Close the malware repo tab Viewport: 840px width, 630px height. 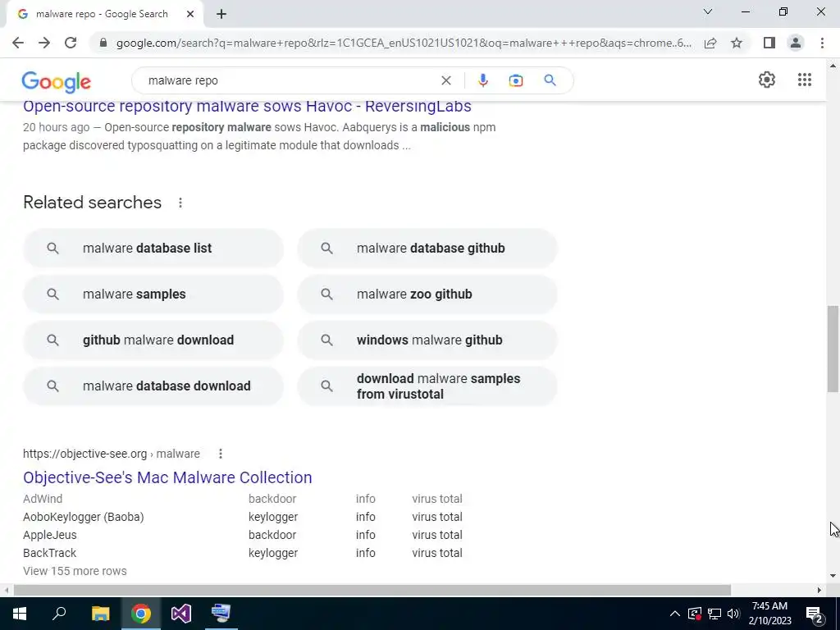189,14
